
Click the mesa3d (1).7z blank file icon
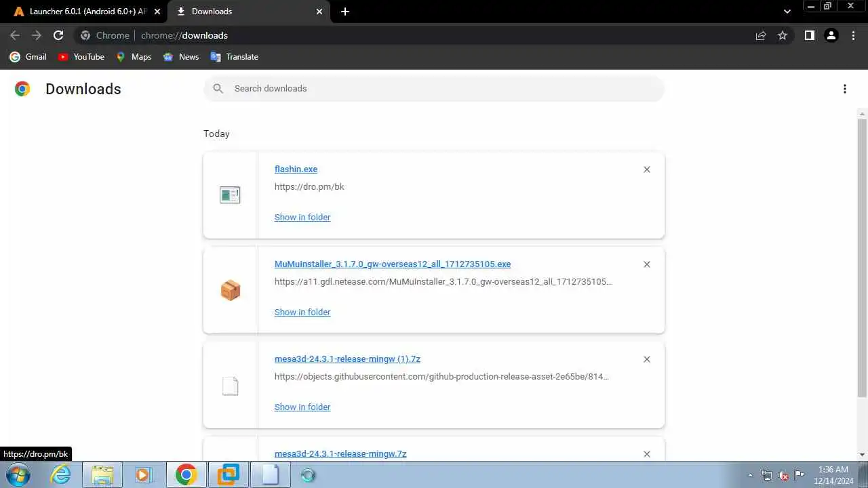tap(231, 386)
